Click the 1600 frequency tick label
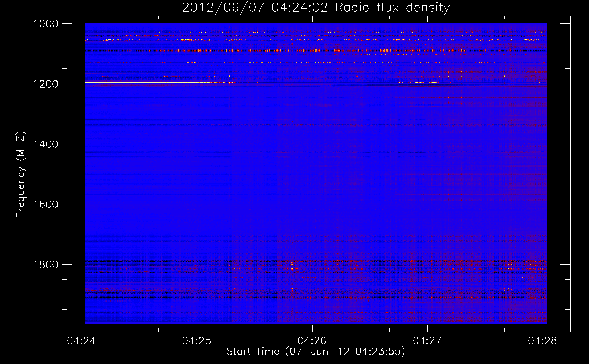Image resolution: width=589 pixels, height=364 pixels. [46, 204]
